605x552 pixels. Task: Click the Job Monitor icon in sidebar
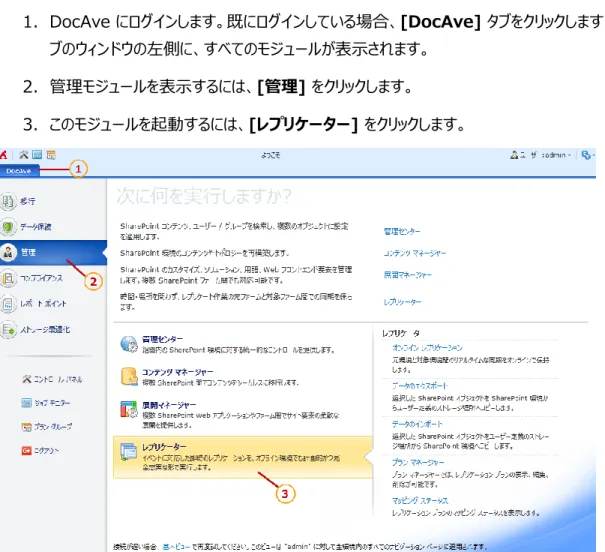coord(26,403)
